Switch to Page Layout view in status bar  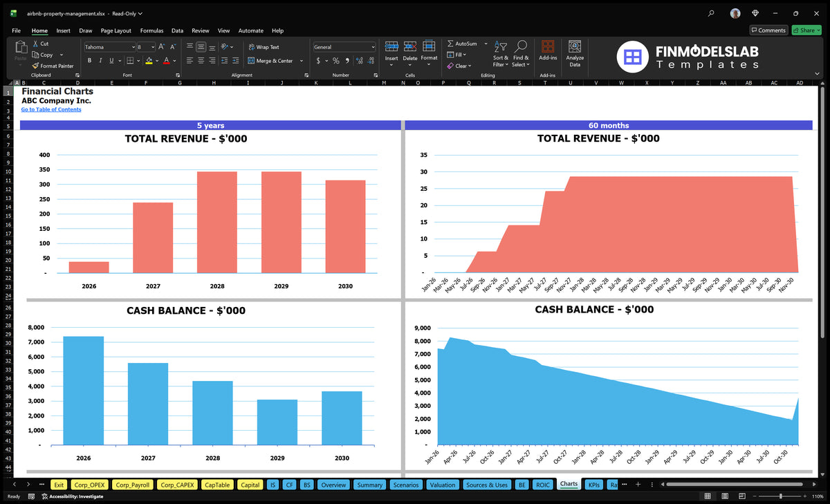pos(724,496)
